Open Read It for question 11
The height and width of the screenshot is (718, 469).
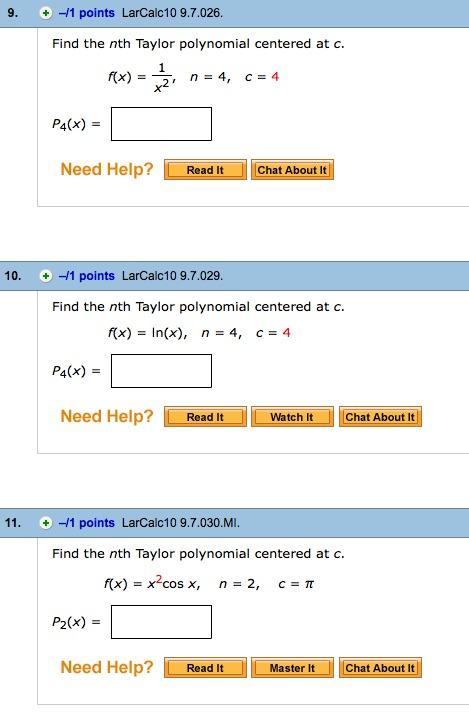click(205, 668)
